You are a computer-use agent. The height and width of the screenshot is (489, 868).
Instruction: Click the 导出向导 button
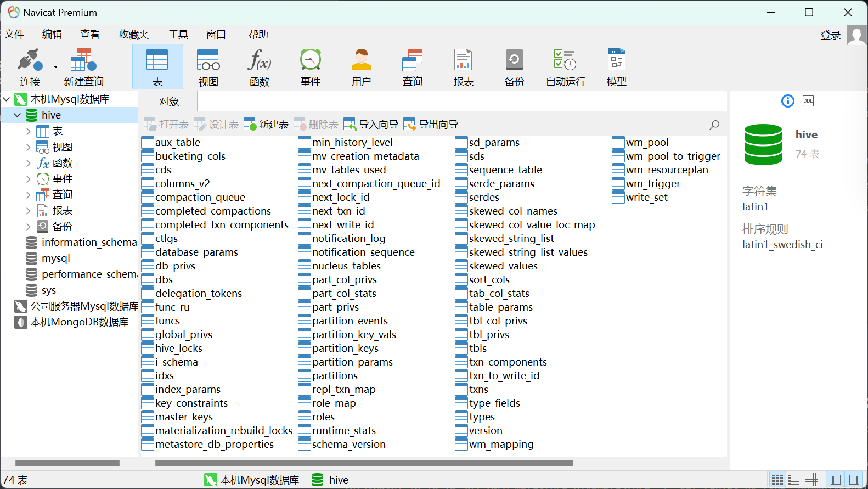tap(431, 125)
